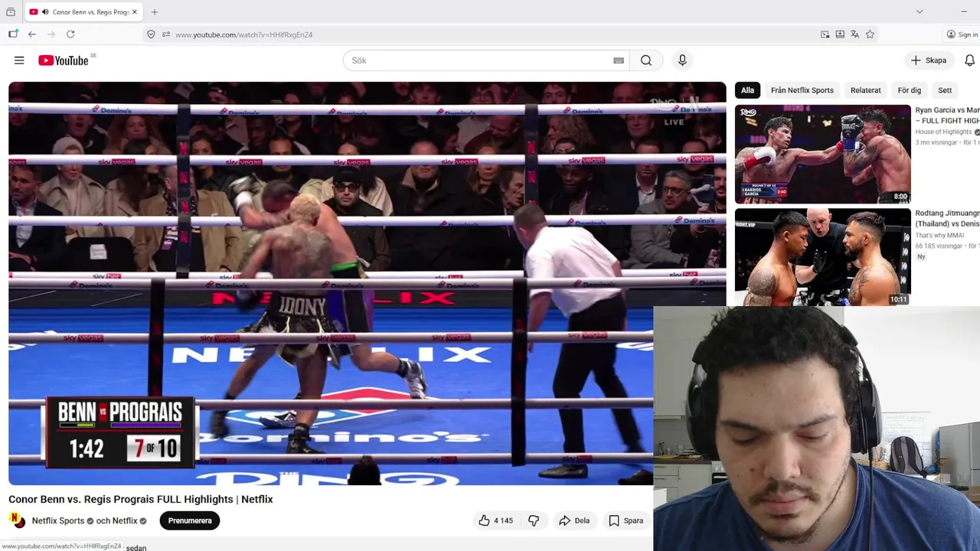This screenshot has height=551, width=980.
Task: Subscribe using the Prenumerera button
Action: (190, 520)
